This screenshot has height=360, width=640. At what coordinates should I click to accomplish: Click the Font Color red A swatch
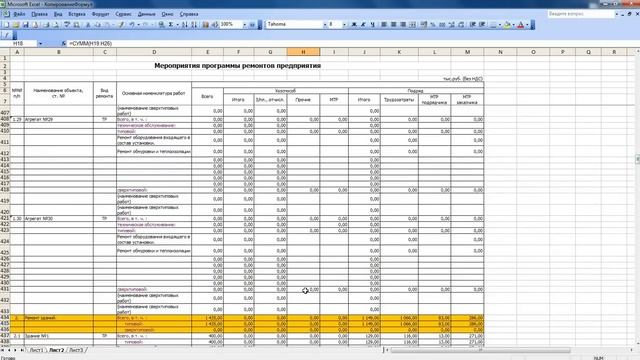click(521, 25)
